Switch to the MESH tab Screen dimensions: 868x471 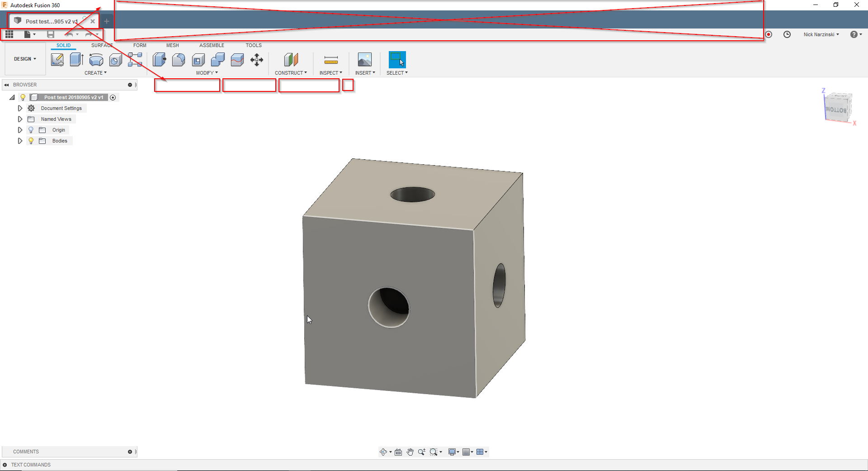coord(172,45)
